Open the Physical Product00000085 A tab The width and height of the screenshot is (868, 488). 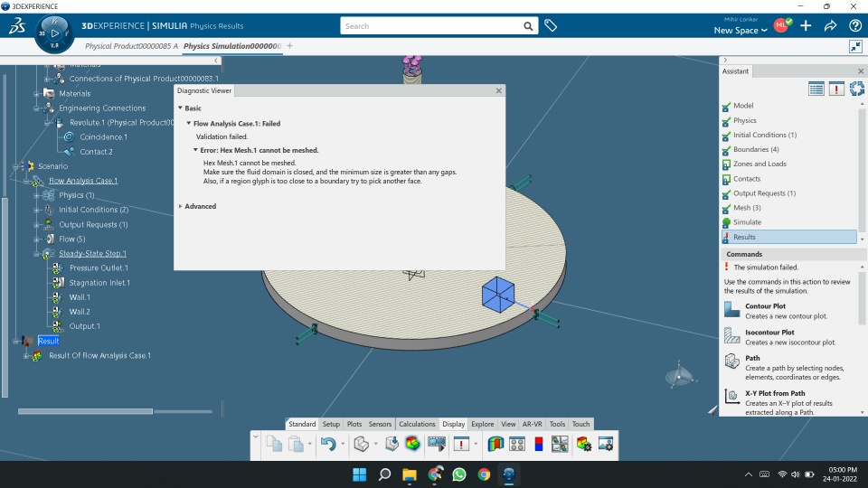click(131, 46)
